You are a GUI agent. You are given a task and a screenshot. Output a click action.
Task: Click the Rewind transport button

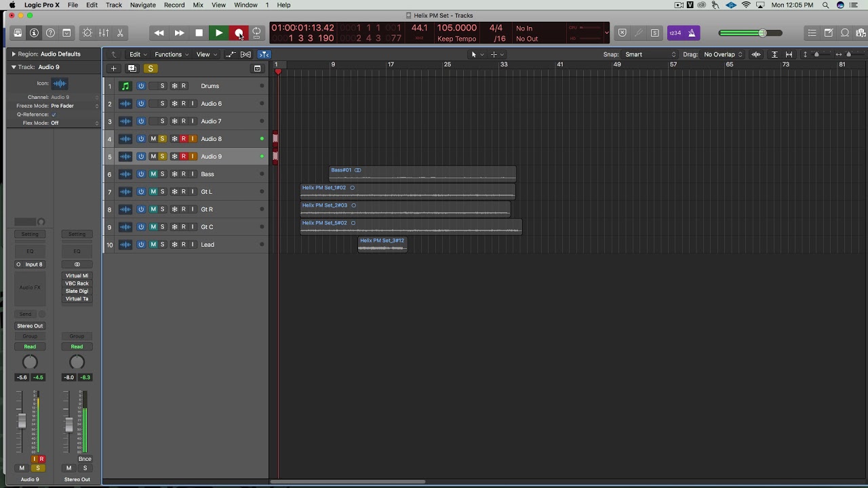(159, 33)
